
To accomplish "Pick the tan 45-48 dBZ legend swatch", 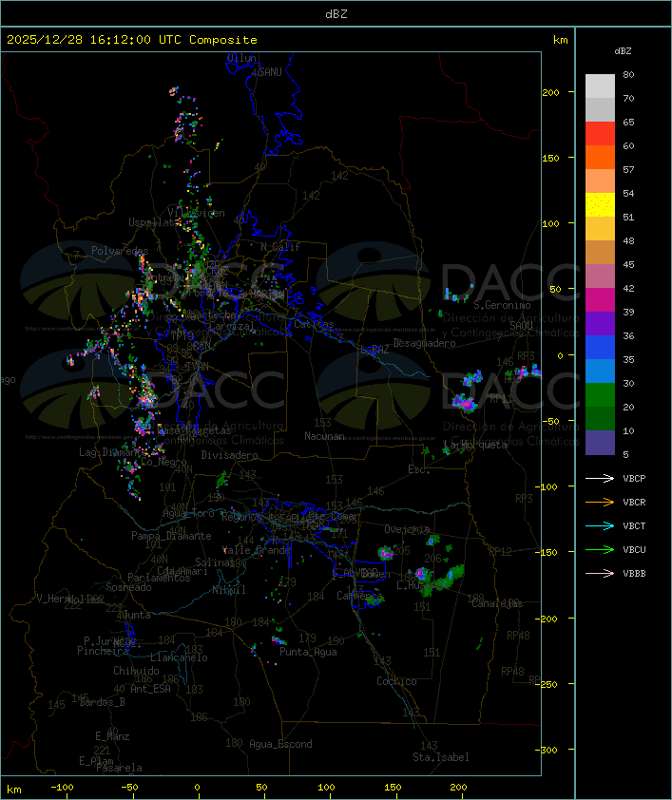I will coord(600,253).
